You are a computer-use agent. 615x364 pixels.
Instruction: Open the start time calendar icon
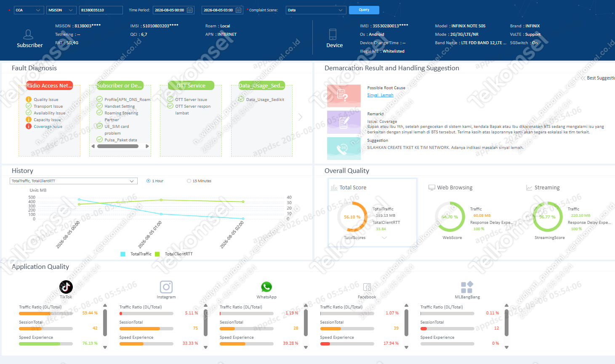click(190, 10)
